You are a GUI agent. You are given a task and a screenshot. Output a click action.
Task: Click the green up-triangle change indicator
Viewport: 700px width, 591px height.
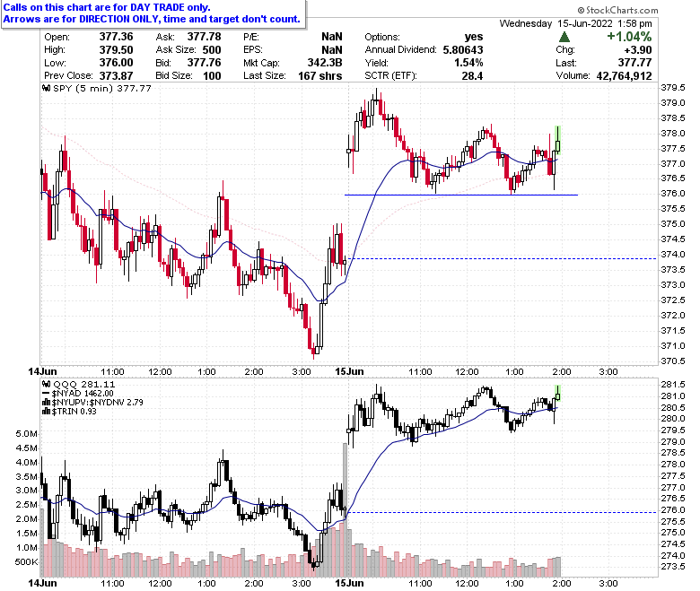(x=564, y=37)
